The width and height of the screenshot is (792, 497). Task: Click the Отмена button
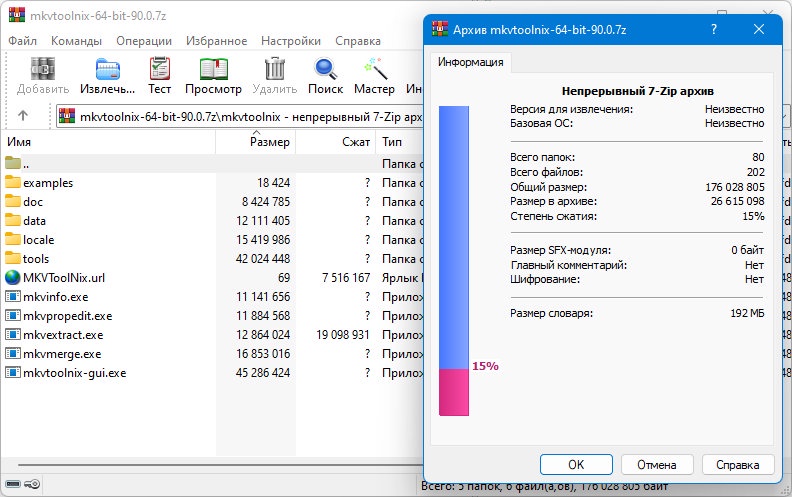click(x=657, y=465)
